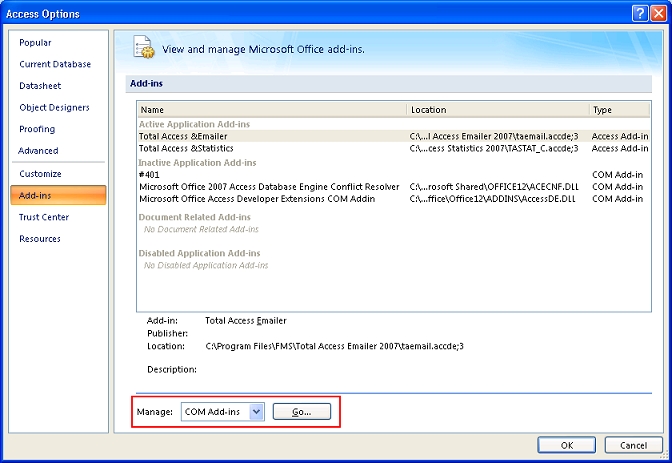The image size is (672, 463).
Task: Click the Help question mark button
Action: 640,14
